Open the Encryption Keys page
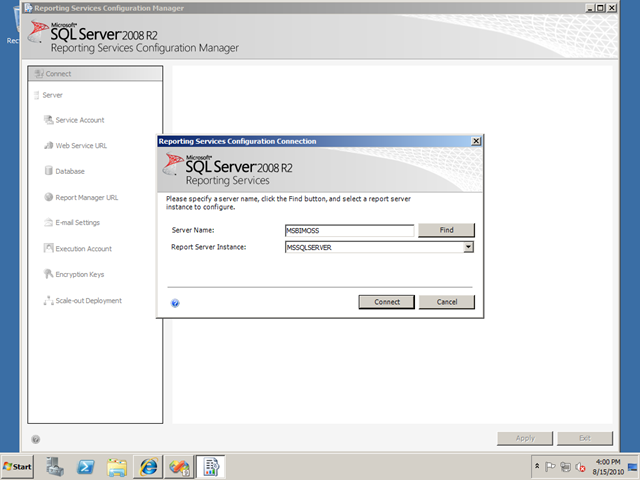Viewport: 640px width, 480px height. tap(80, 274)
